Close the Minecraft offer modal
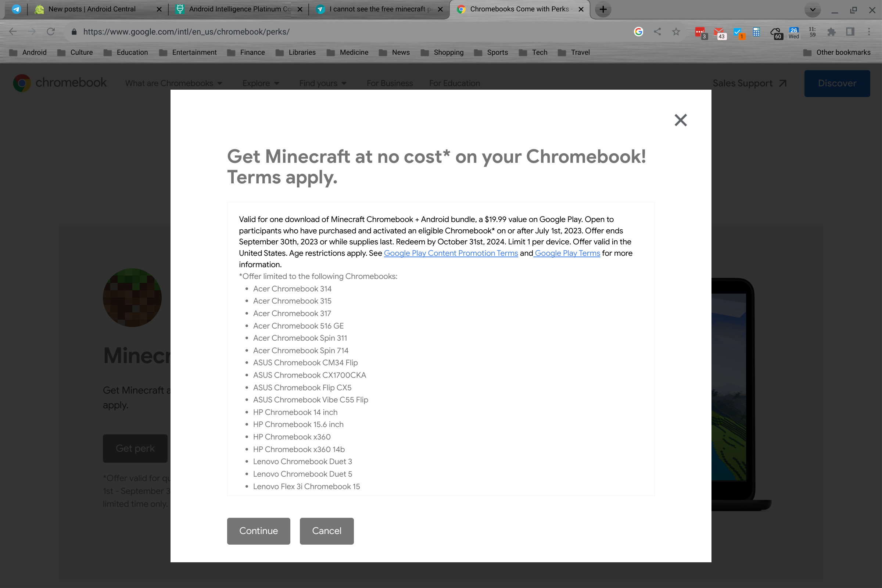 point(681,120)
